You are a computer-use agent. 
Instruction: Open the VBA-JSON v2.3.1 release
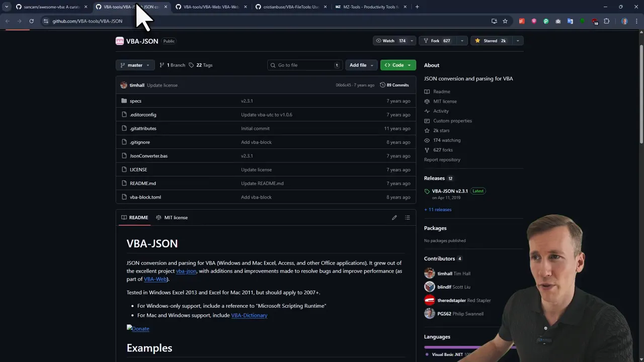click(x=450, y=191)
